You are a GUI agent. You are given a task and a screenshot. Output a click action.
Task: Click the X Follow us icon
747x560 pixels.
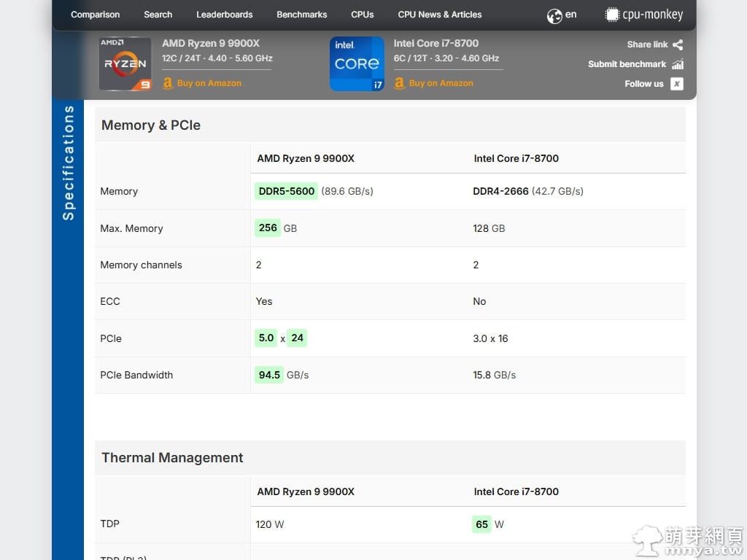pos(677,84)
